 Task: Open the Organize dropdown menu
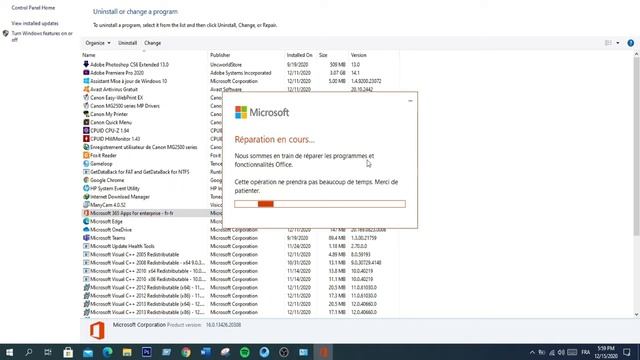(98, 43)
